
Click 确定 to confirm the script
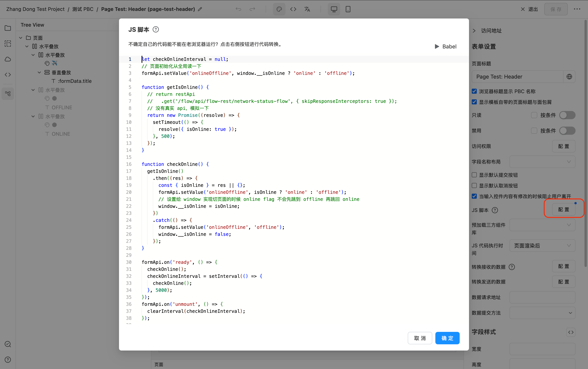(x=447, y=338)
